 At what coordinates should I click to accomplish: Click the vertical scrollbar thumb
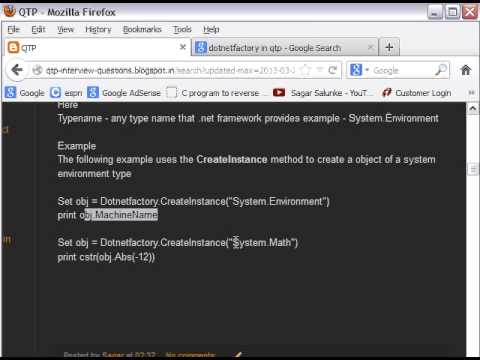point(473,169)
